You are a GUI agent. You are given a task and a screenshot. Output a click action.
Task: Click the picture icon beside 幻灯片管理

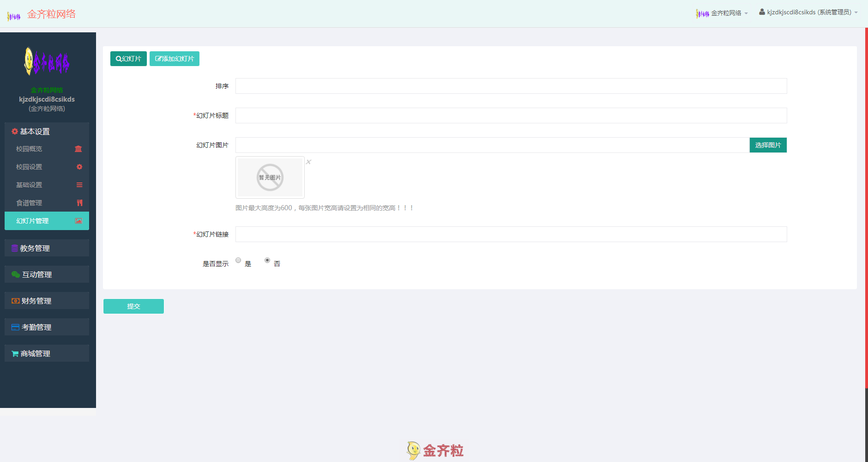click(x=78, y=221)
